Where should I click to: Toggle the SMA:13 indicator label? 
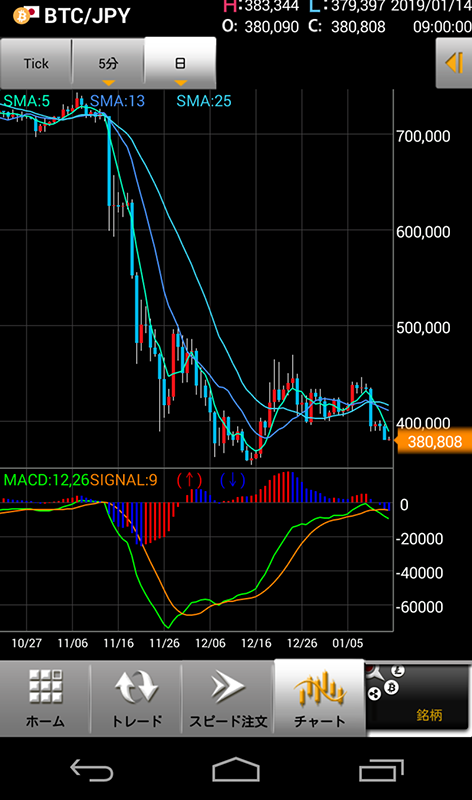pyautogui.click(x=117, y=101)
